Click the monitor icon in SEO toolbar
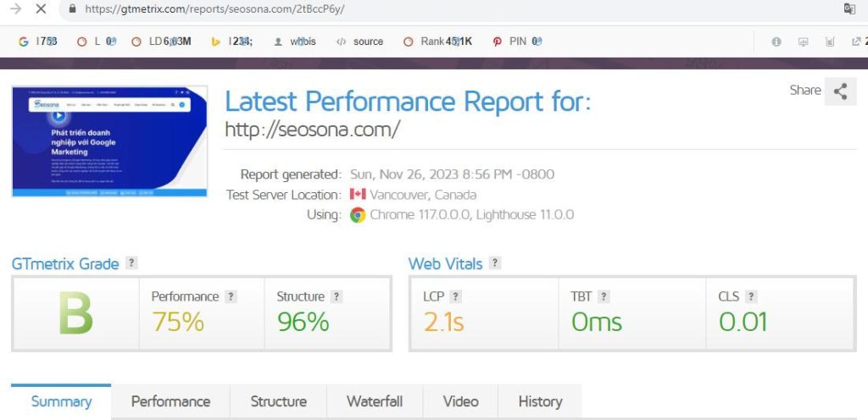This screenshot has height=420, width=868. 804,41
